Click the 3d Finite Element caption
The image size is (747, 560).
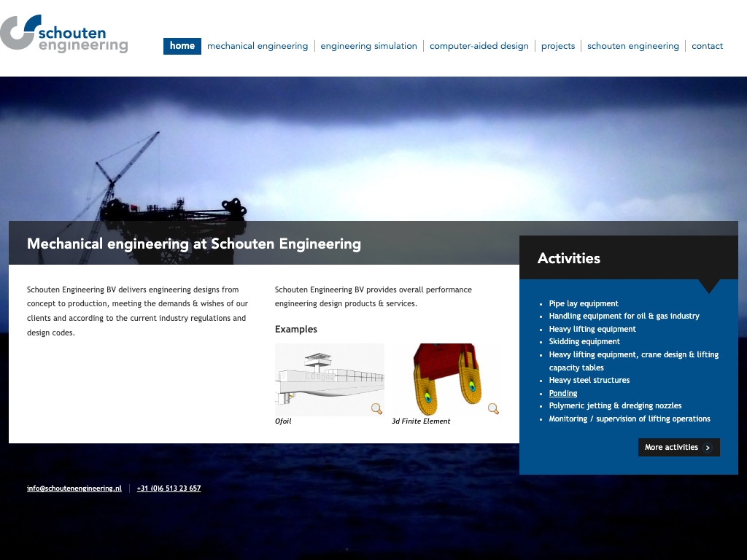[x=421, y=421]
